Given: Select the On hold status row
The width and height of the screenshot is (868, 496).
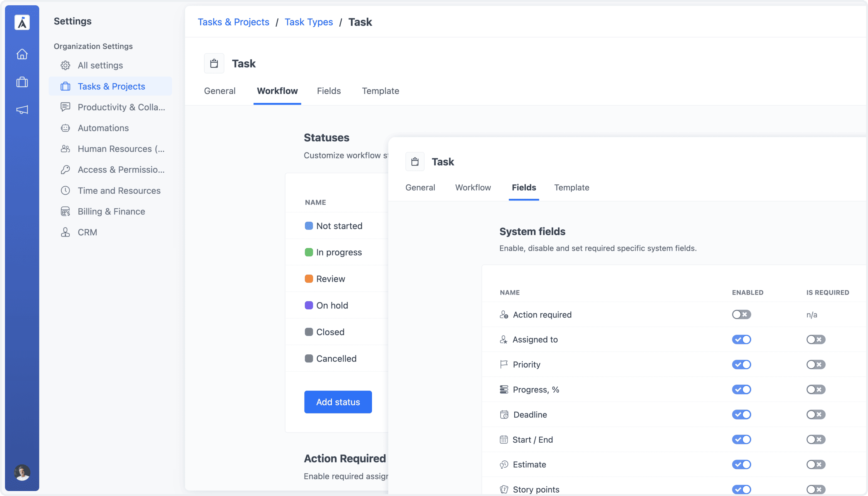Looking at the screenshot, I should click(337, 305).
